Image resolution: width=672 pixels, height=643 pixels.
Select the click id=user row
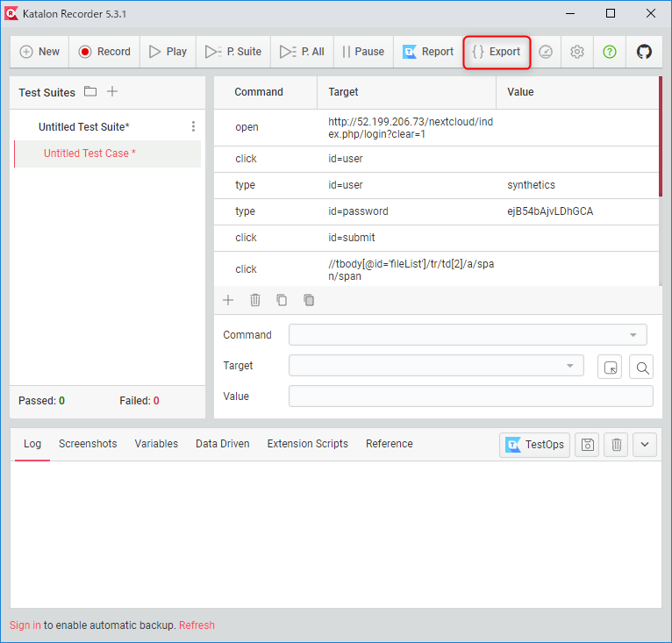(x=436, y=159)
